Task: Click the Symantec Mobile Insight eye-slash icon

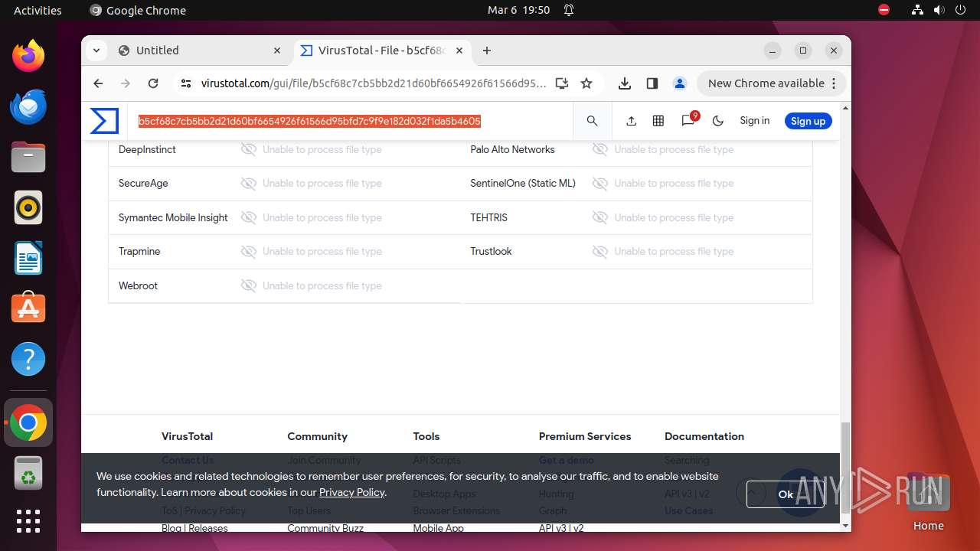Action: 249,217
